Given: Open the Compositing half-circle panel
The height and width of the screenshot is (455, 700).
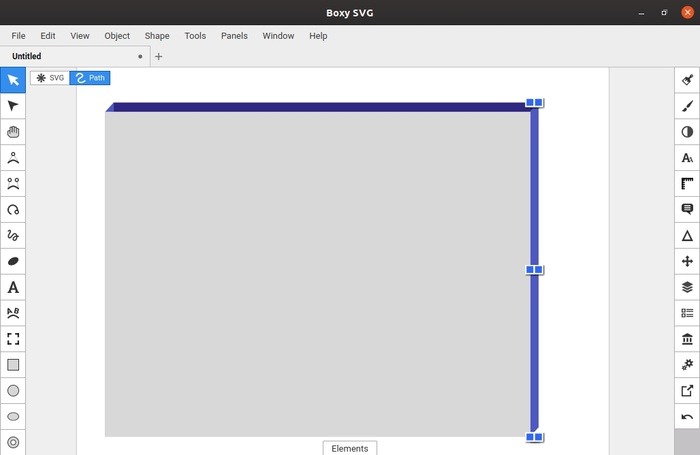Looking at the screenshot, I should [687, 132].
